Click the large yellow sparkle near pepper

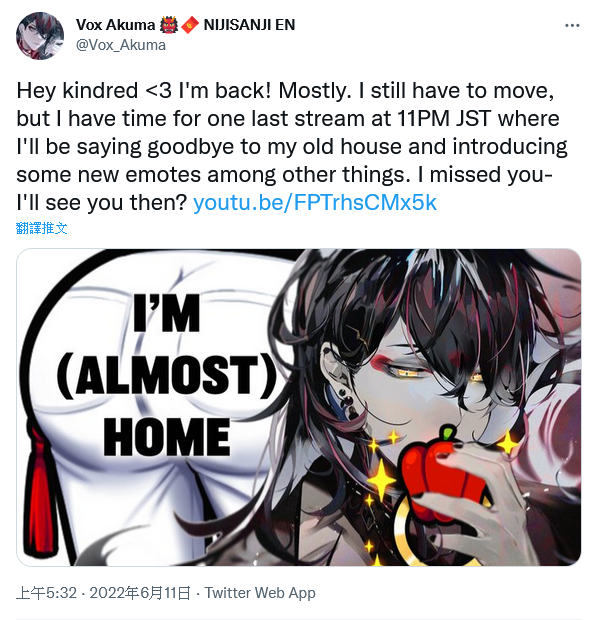[x=382, y=479]
